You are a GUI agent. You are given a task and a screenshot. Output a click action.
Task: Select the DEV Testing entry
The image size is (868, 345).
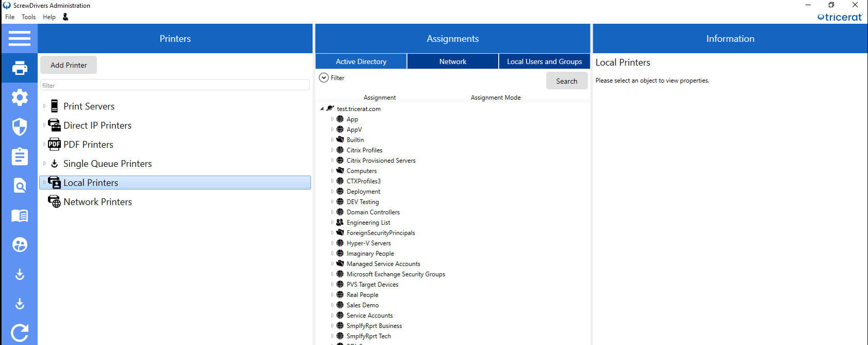click(363, 201)
